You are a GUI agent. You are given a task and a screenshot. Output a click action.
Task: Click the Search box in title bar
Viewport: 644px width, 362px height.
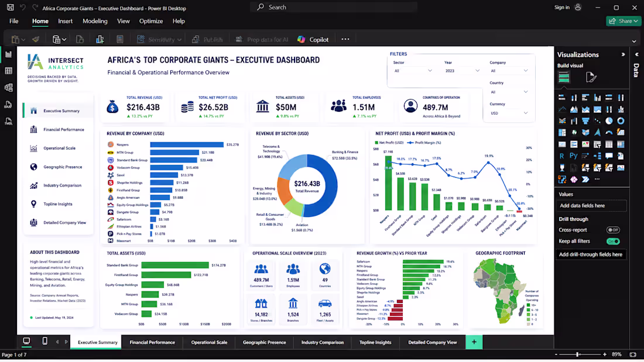334,7
